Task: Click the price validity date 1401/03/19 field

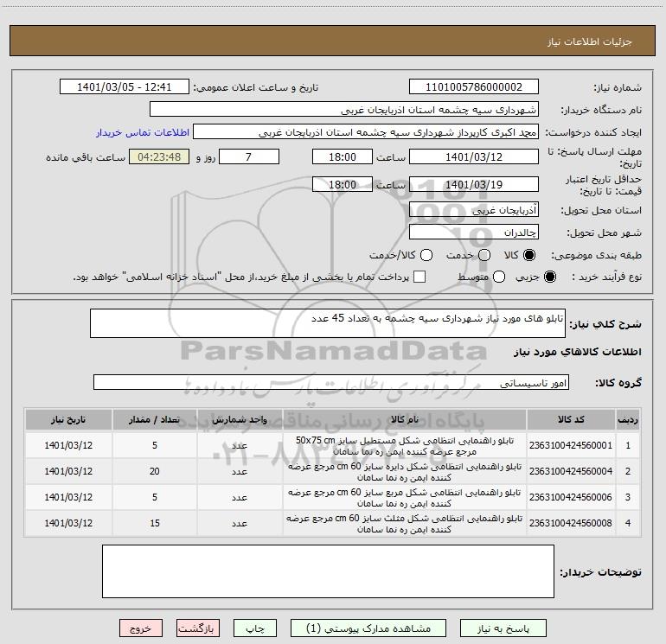Action: pyautogui.click(x=474, y=184)
